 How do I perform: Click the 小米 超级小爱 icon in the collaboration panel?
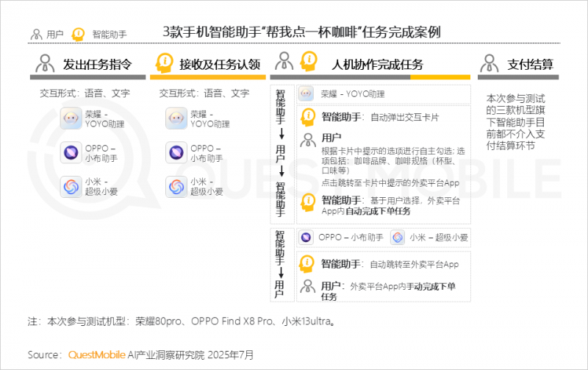398,237
